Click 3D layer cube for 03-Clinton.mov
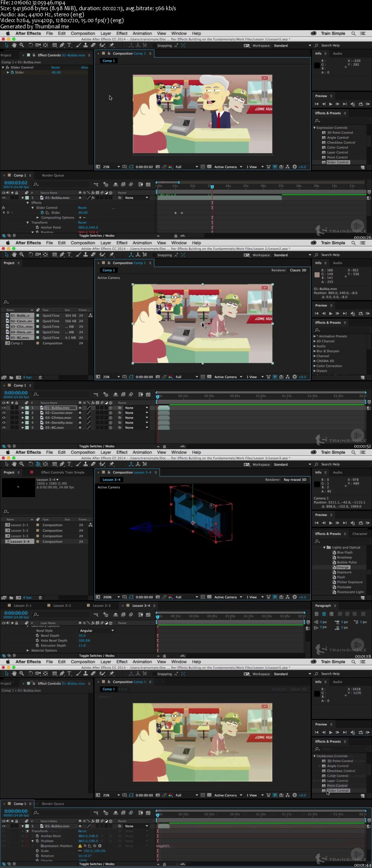372x868 pixels. [x=110, y=418]
